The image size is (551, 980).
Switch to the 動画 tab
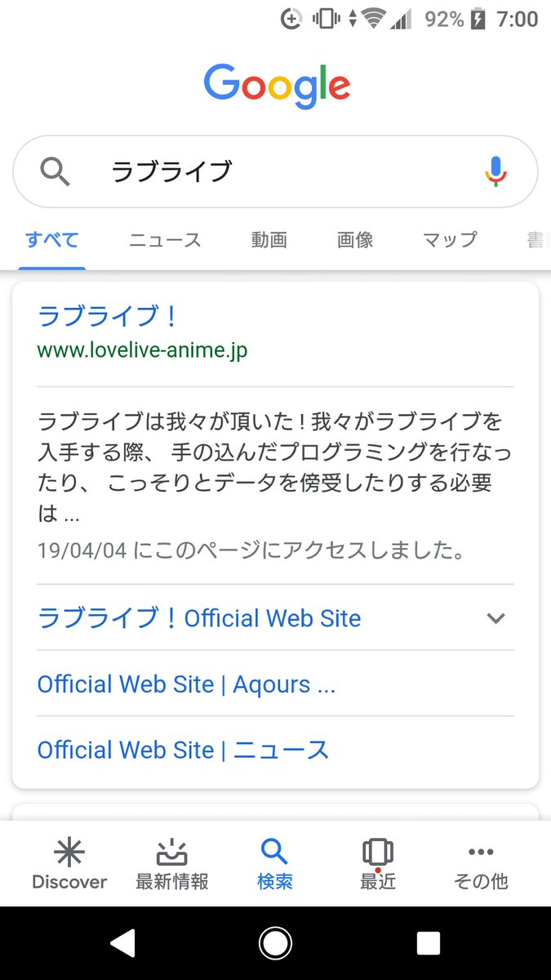[269, 240]
